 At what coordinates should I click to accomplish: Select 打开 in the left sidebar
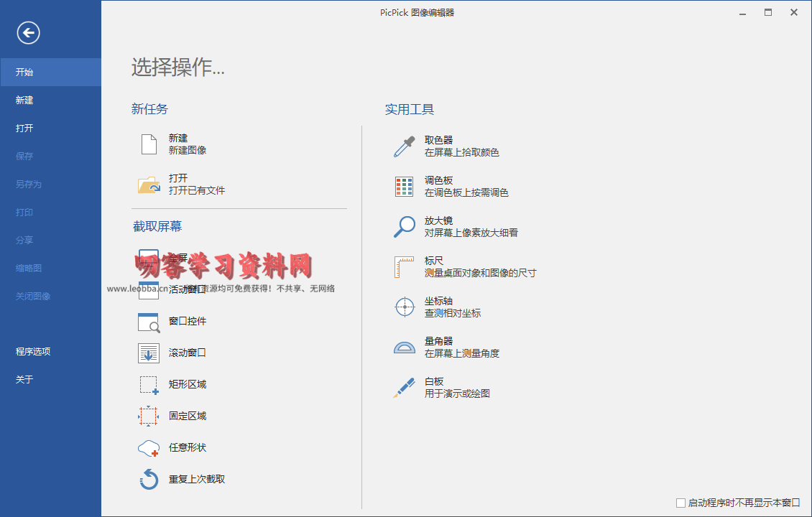click(25, 129)
